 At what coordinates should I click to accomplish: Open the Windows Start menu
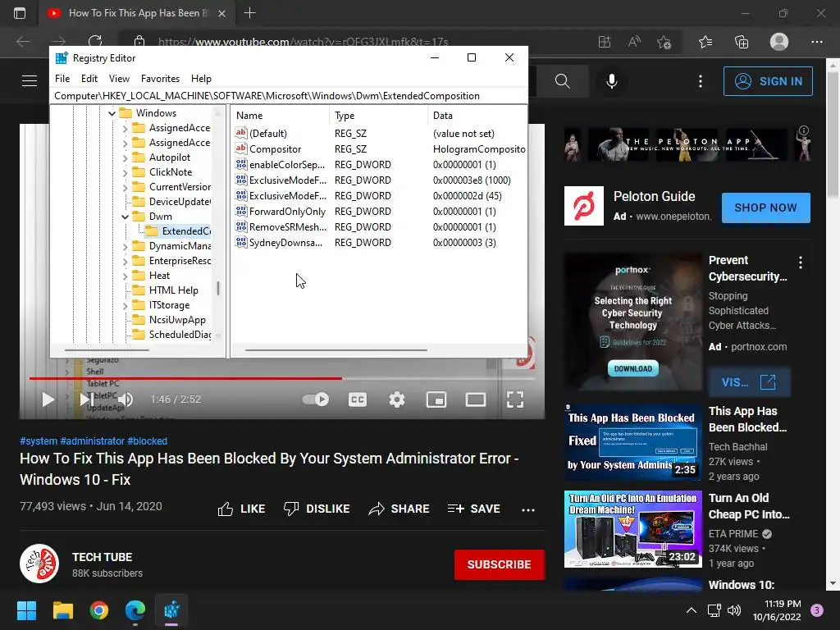pyautogui.click(x=26, y=610)
